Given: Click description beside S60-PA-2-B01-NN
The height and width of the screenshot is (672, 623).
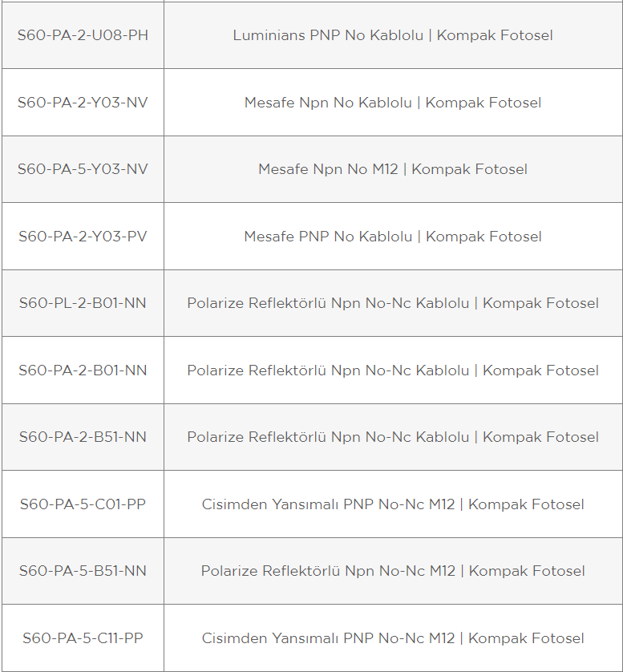Looking at the screenshot, I should click(393, 370).
